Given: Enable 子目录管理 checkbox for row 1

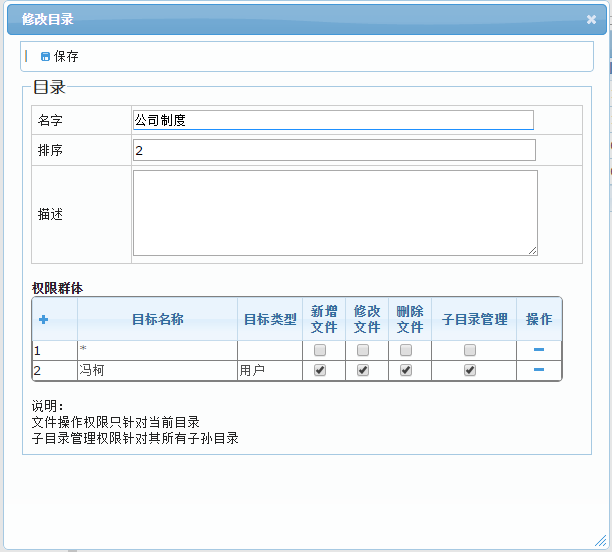Looking at the screenshot, I should click(x=470, y=350).
